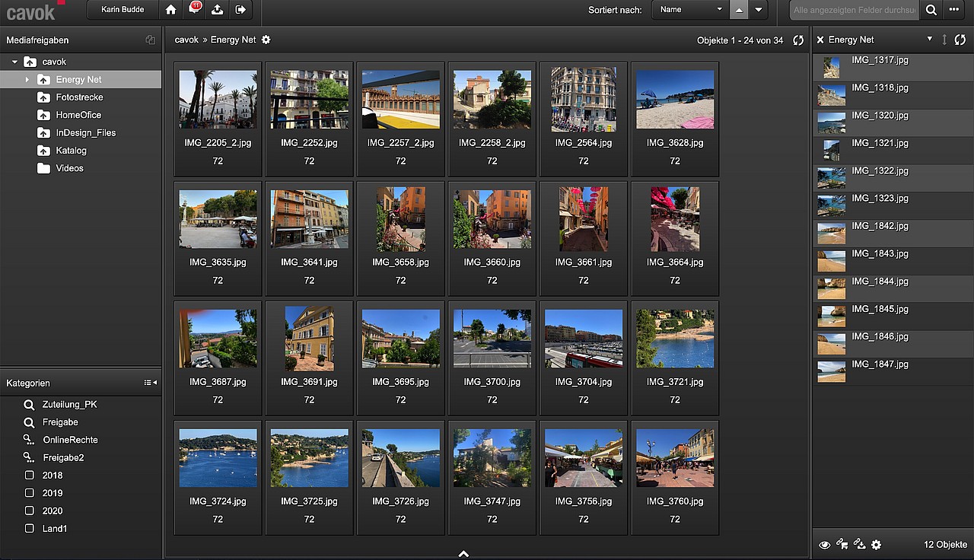
Task: Refresh the Objekte 1 - 24 listing
Action: [x=797, y=40]
